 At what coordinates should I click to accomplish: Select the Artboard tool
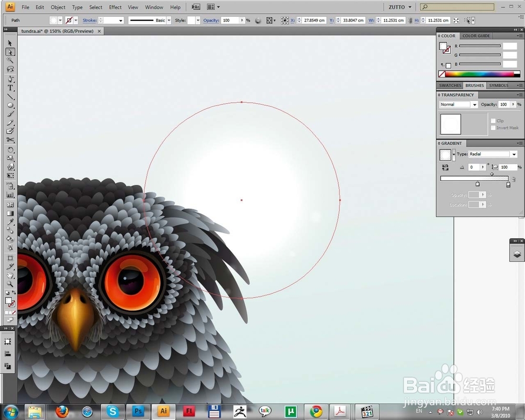tap(10, 258)
